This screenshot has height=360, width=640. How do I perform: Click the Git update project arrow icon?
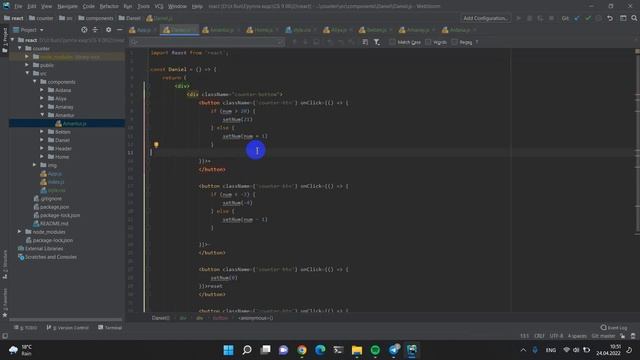pos(577,18)
